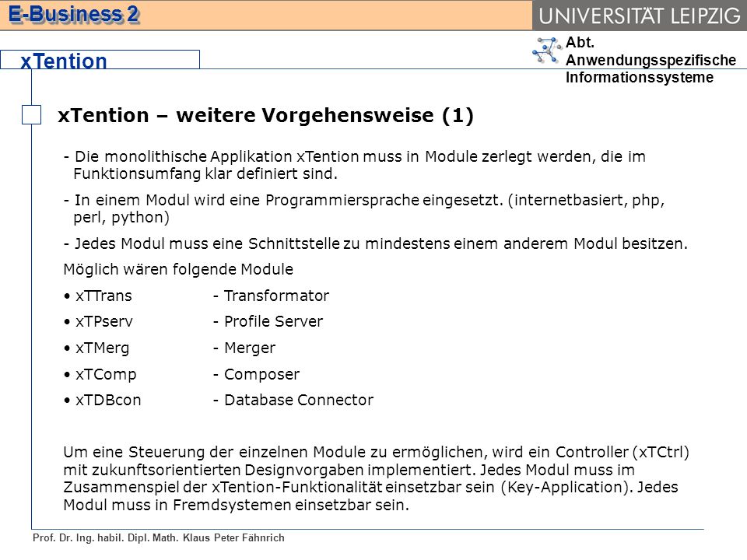Click 'Möglich wären folgende Module'
This screenshot has width=747, height=560.
(178, 270)
